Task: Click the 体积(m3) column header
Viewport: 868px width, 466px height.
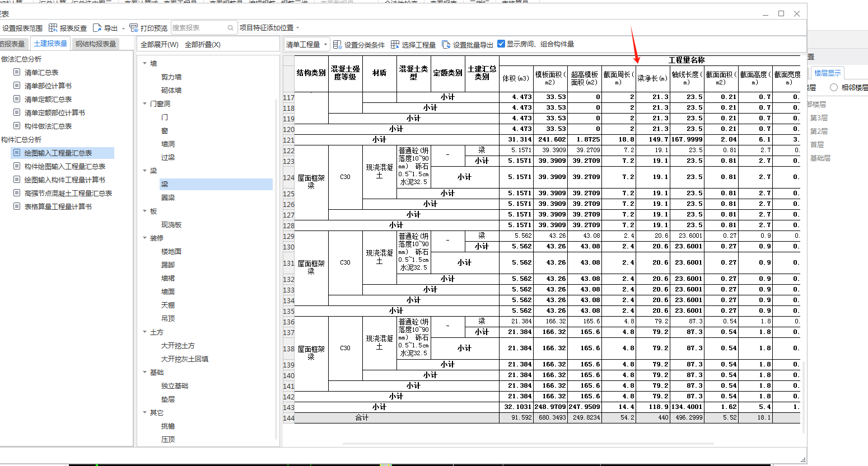Action: (x=516, y=78)
